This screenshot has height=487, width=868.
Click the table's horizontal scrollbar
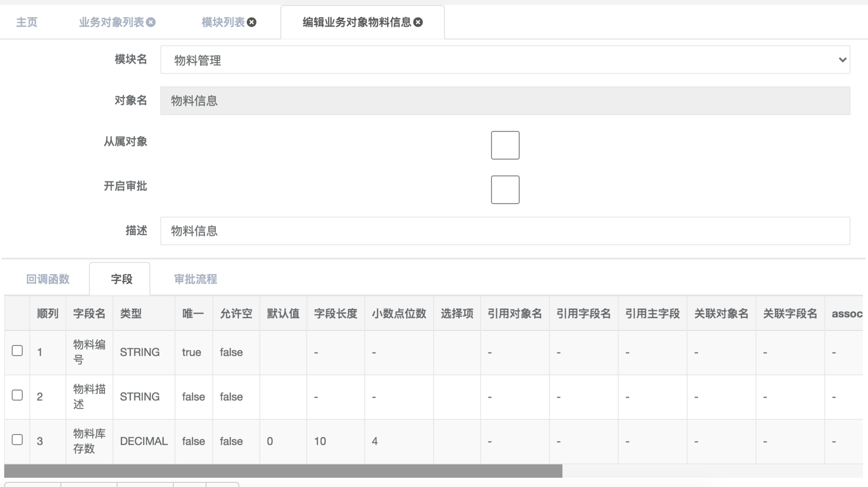pyautogui.click(x=283, y=471)
